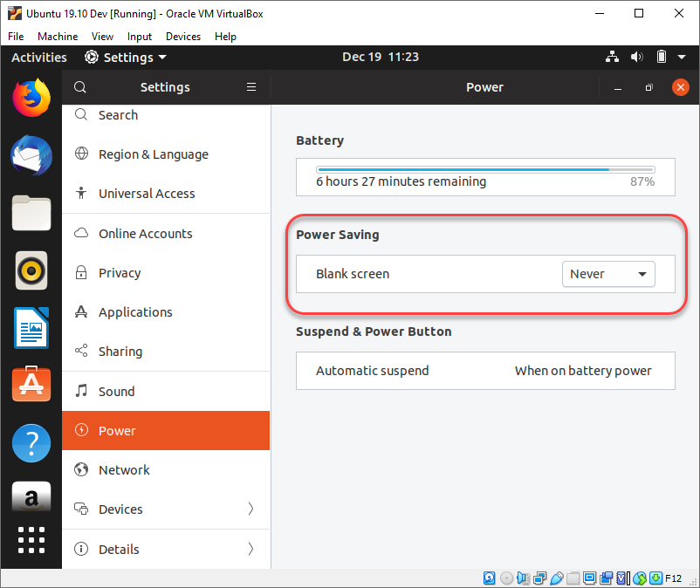Click VirtualBox host key arrow icon
This screenshot has width=700, height=588.
655,578
